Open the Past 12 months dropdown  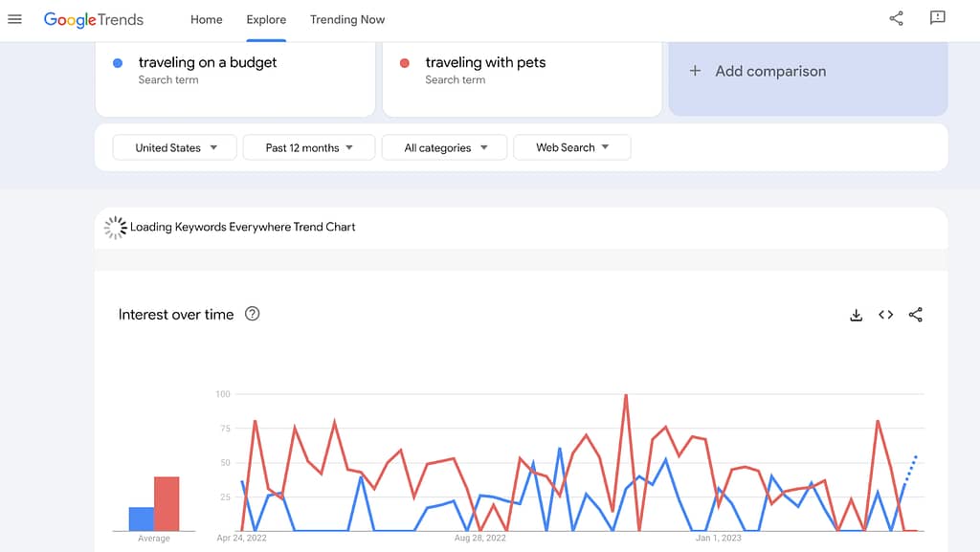tap(309, 148)
